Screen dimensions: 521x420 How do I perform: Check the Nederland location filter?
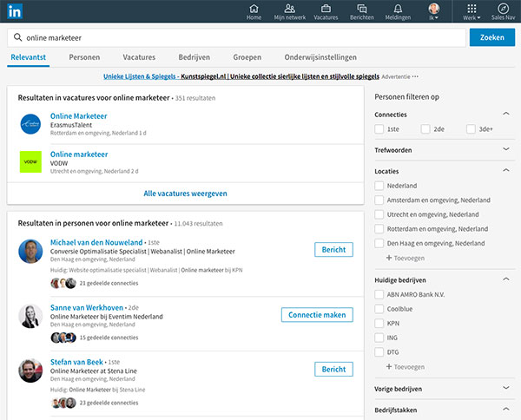379,186
